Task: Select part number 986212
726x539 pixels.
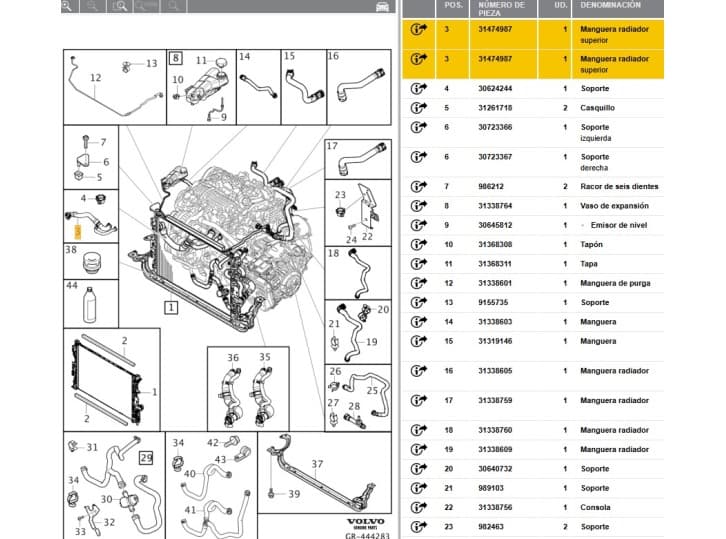Action: pyautogui.click(x=491, y=186)
